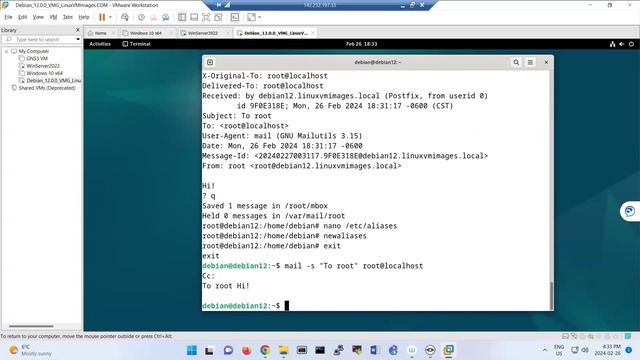The image size is (640, 360).
Task: Click the ENG US language indicator
Action: coord(559,350)
